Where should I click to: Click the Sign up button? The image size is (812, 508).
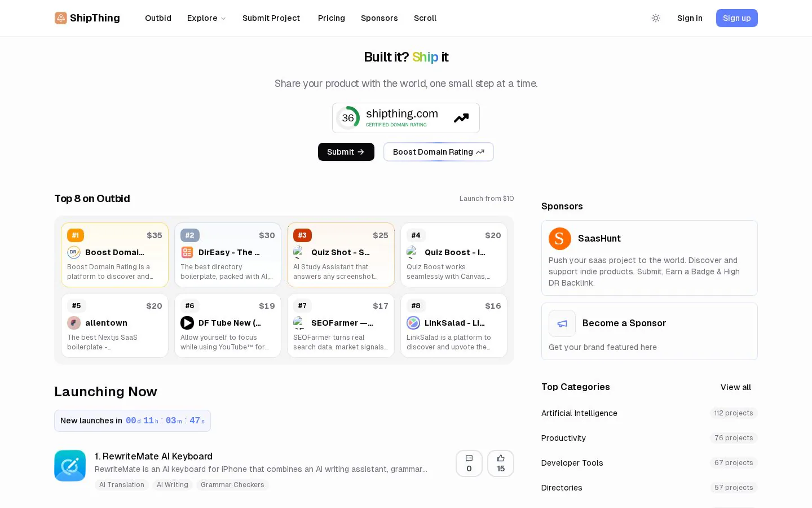[737, 18]
